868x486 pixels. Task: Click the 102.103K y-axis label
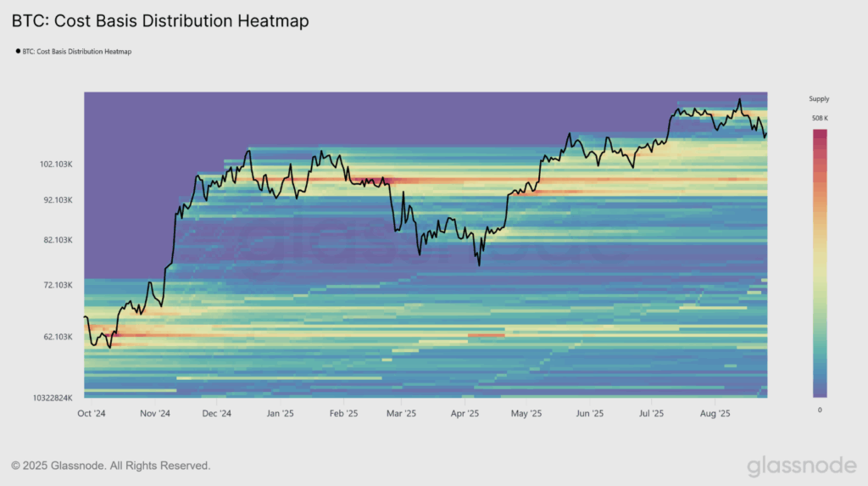point(56,164)
